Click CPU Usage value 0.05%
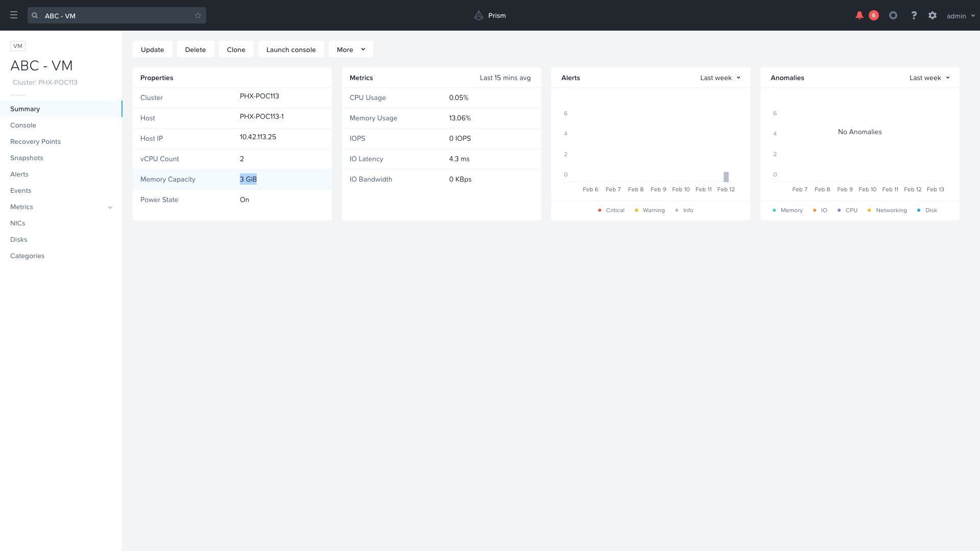980x551 pixels. click(459, 97)
